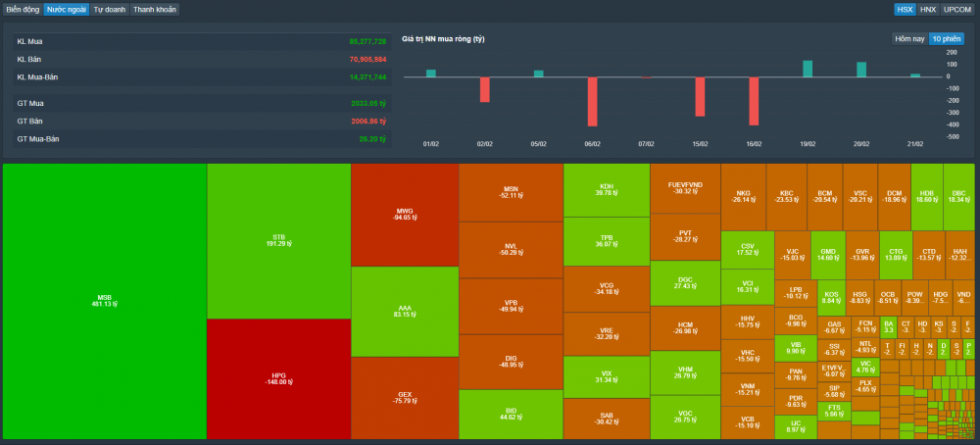Open the STB 191.29 tỷ tile
Image resolution: width=980 pixels, height=445 pixels.
tap(278, 241)
